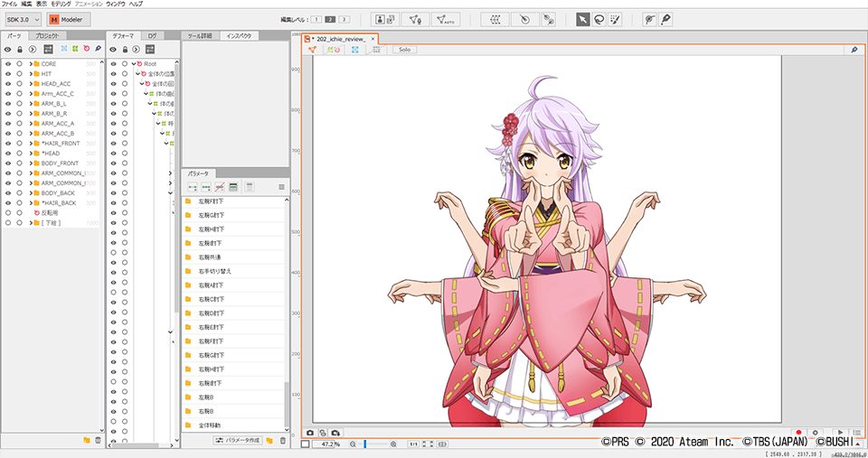The image size is (868, 458).
Task: Toggle visibility of CORE part
Action: [x=8, y=63]
